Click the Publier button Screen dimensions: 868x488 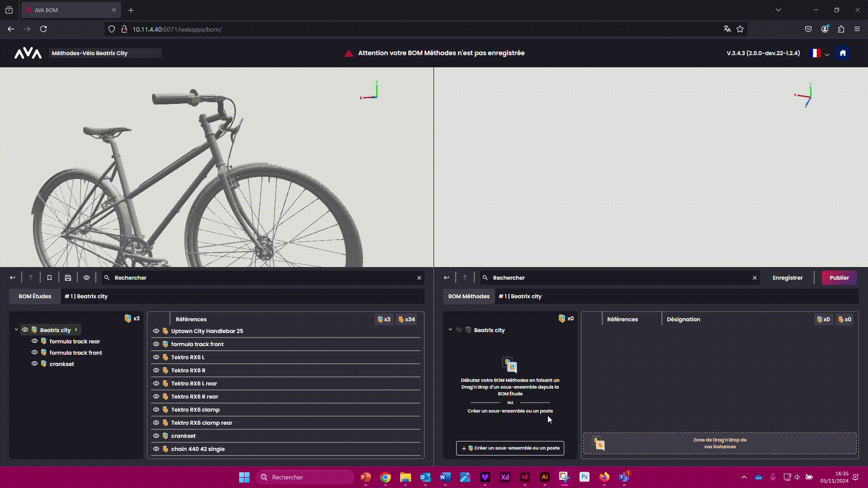(x=839, y=278)
